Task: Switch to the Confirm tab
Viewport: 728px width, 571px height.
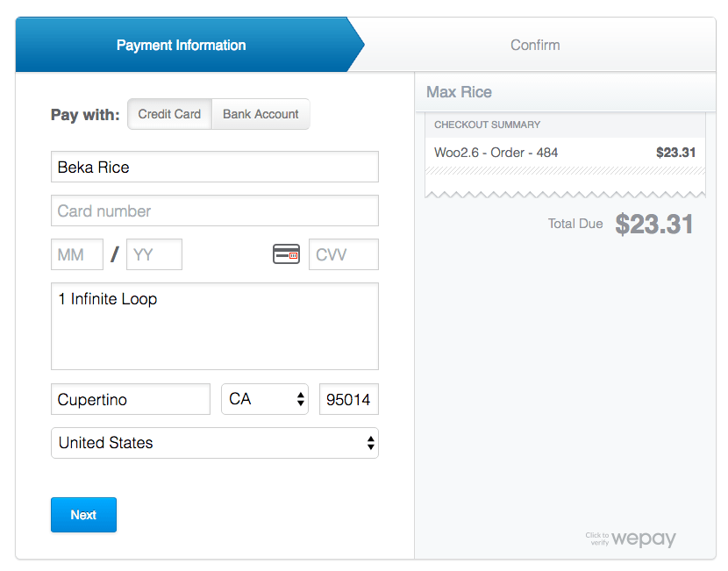Action: click(x=535, y=45)
